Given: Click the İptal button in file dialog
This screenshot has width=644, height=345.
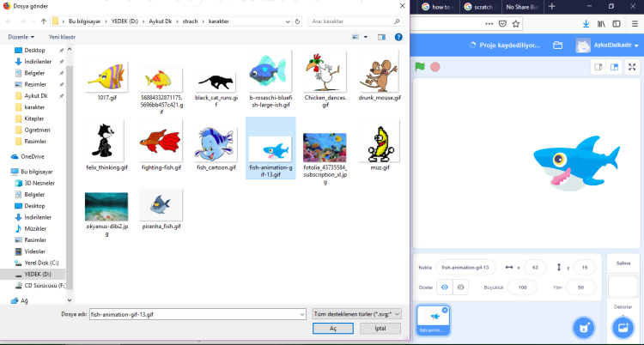Looking at the screenshot, I should coord(380,328).
